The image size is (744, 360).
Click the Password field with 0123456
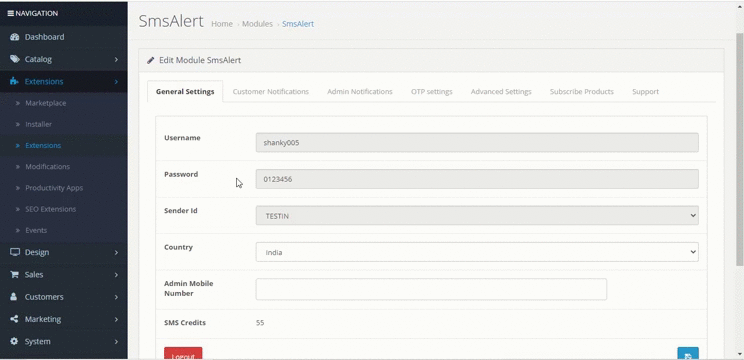[x=477, y=179]
